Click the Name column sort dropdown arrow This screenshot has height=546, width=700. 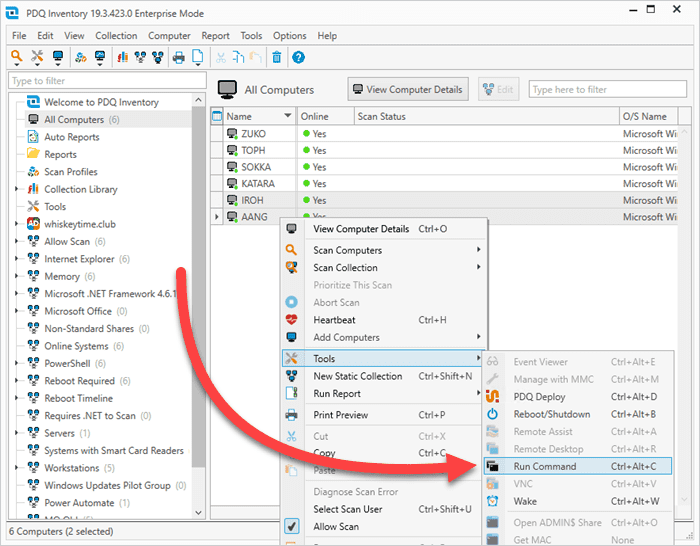[288, 116]
